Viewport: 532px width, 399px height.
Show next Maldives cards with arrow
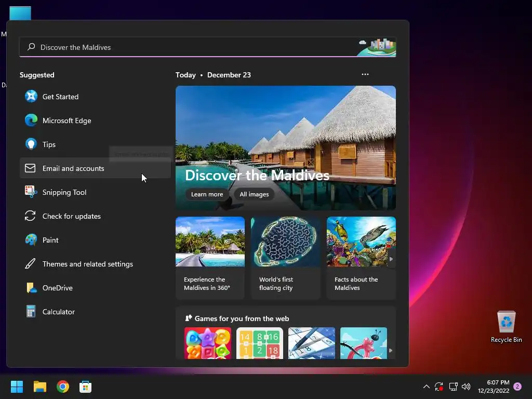click(391, 259)
